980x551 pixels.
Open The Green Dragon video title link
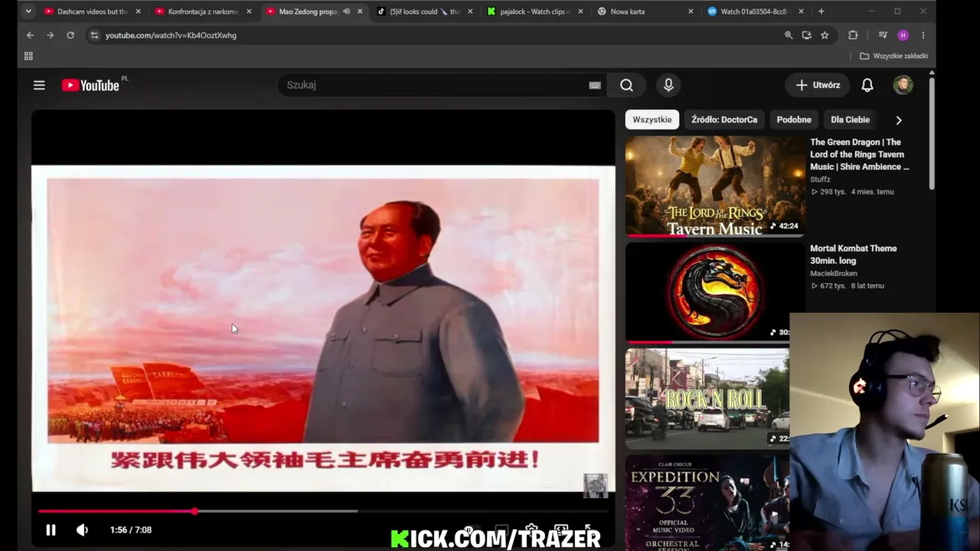pyautogui.click(x=860, y=154)
